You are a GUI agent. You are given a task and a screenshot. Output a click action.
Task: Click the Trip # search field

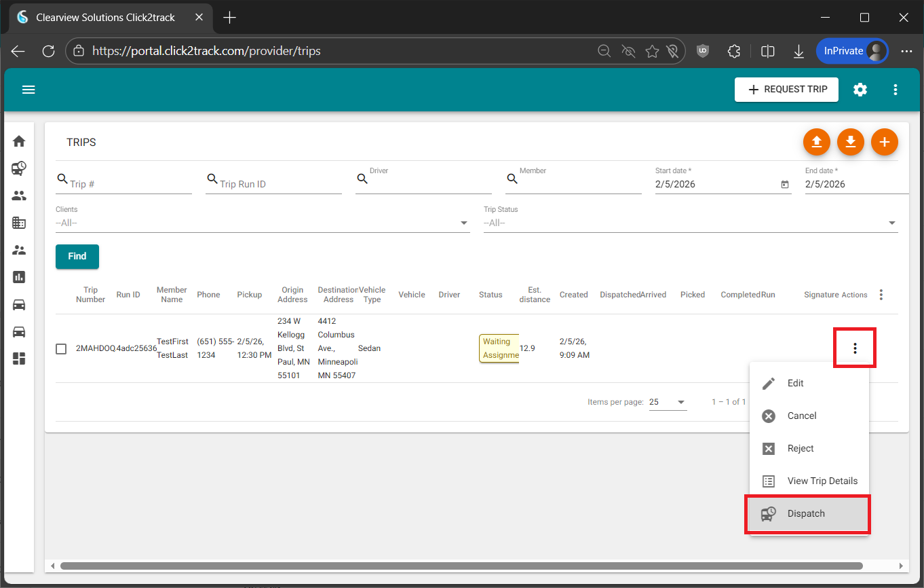(129, 184)
